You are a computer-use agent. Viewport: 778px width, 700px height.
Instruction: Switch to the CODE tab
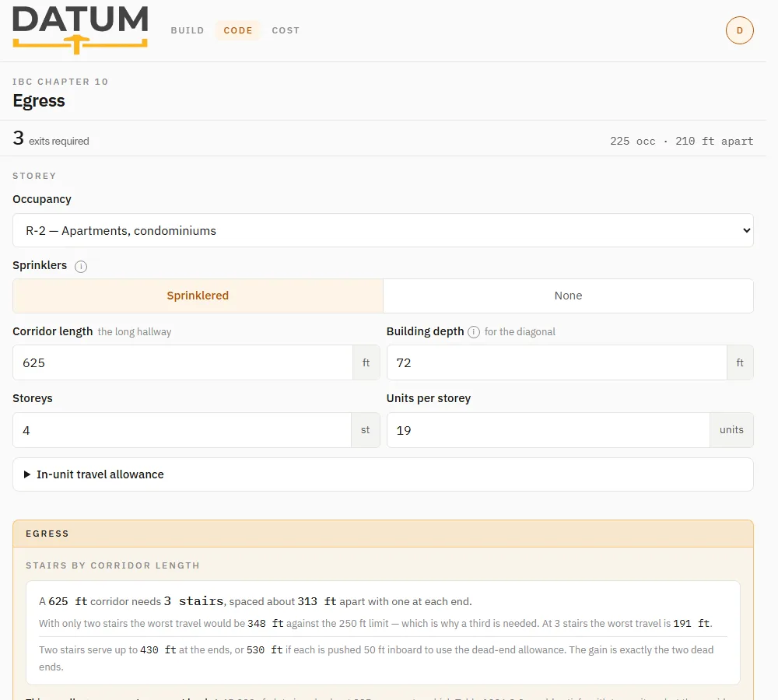click(x=237, y=30)
